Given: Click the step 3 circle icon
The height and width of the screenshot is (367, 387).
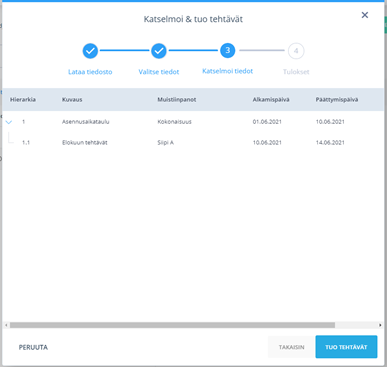Looking at the screenshot, I should [228, 50].
